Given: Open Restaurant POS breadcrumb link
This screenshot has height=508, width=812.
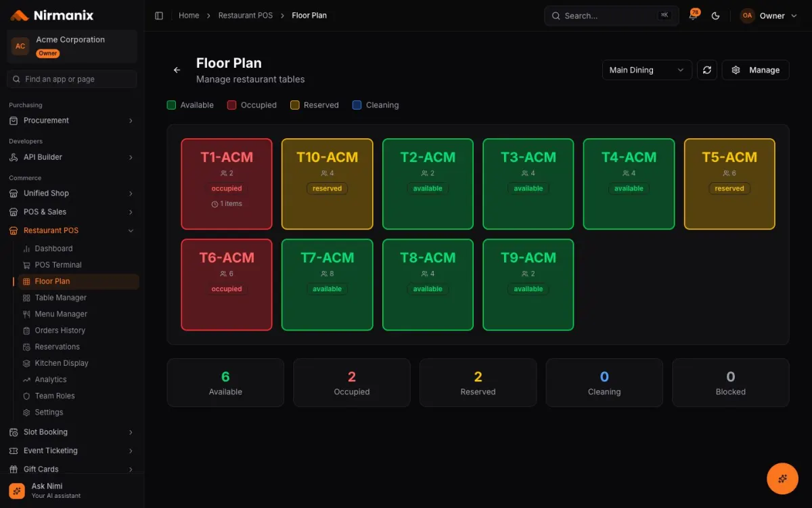Looking at the screenshot, I should pyautogui.click(x=246, y=16).
